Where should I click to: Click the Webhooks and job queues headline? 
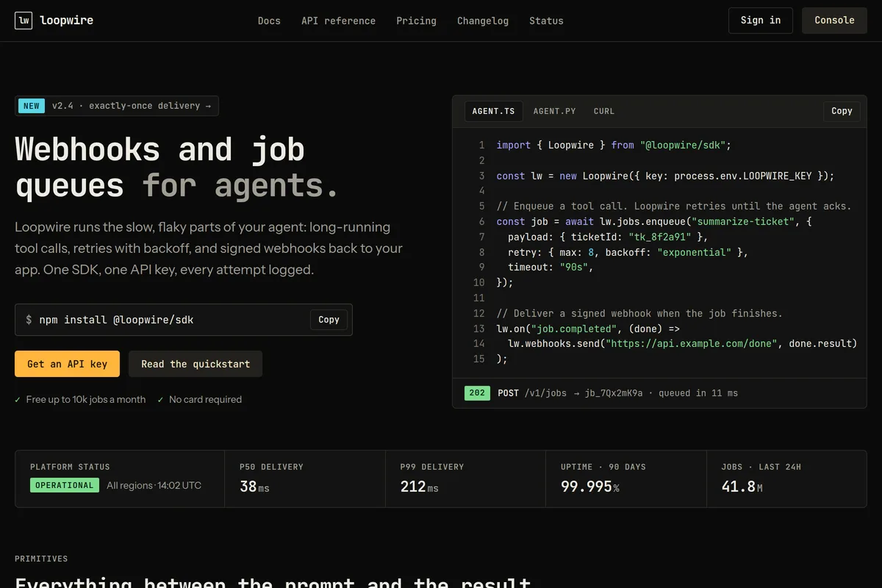pos(176,168)
